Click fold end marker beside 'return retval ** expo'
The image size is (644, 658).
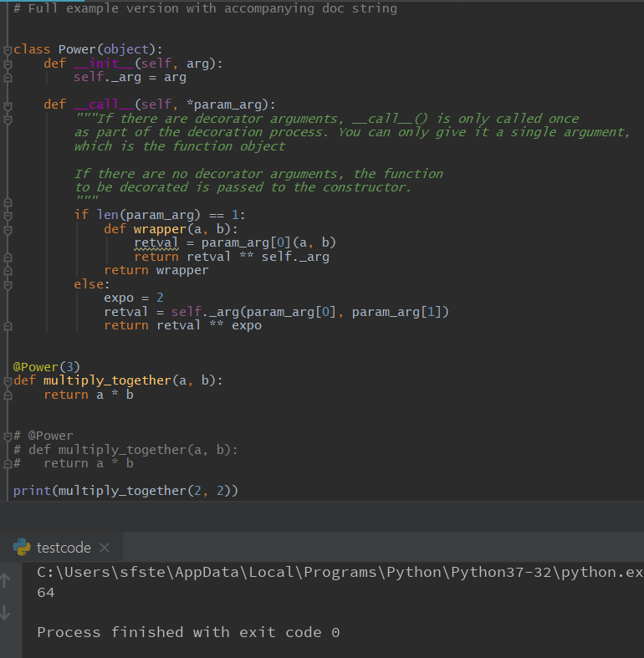pos(8,326)
